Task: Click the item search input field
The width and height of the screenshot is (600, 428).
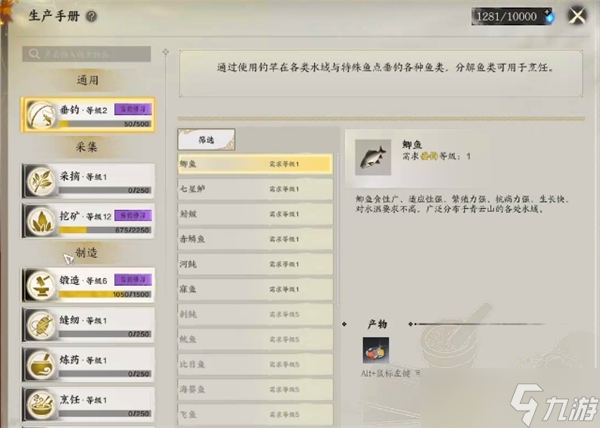Action: tap(86, 54)
